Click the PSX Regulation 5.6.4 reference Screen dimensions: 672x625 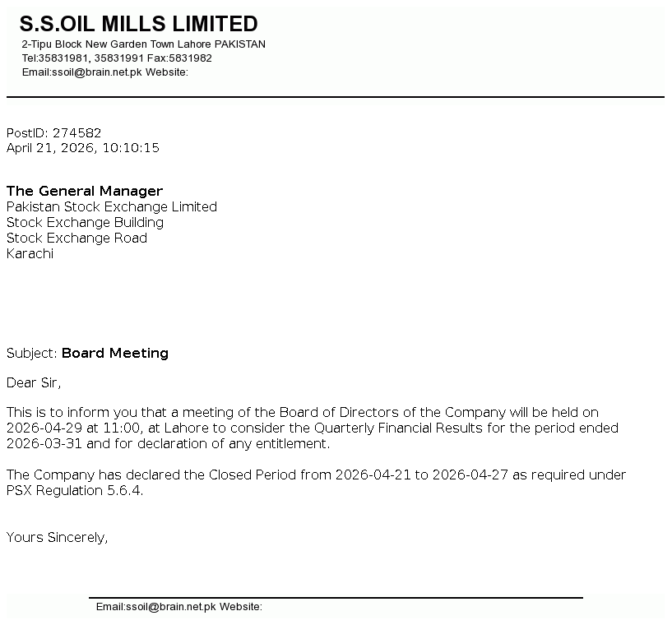[x=75, y=491]
